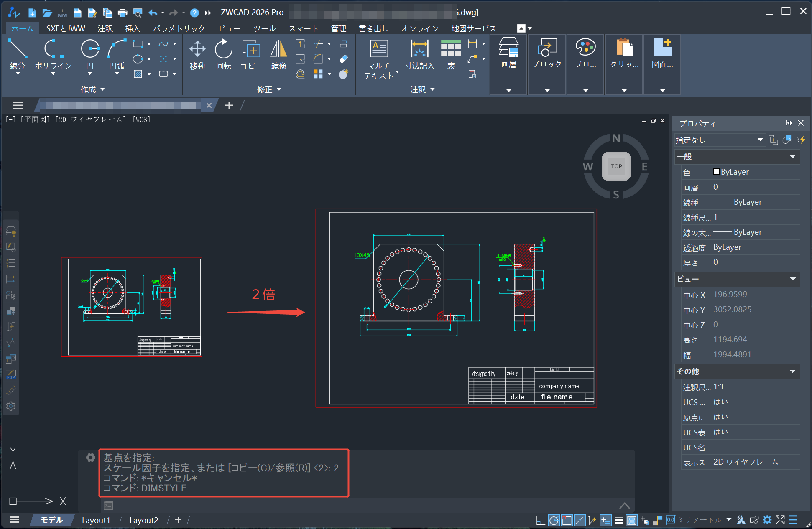
Task: Click the settings gear in the left sidebar
Action: tap(11, 406)
